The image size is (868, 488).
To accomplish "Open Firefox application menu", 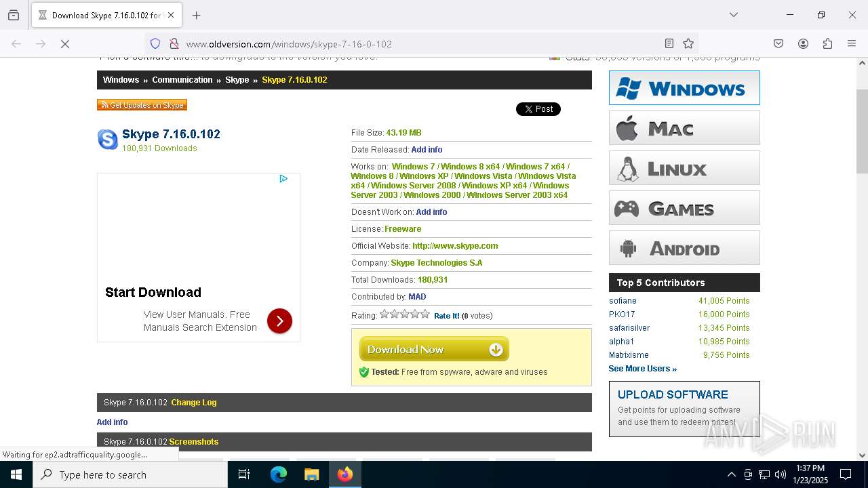I will click(852, 44).
